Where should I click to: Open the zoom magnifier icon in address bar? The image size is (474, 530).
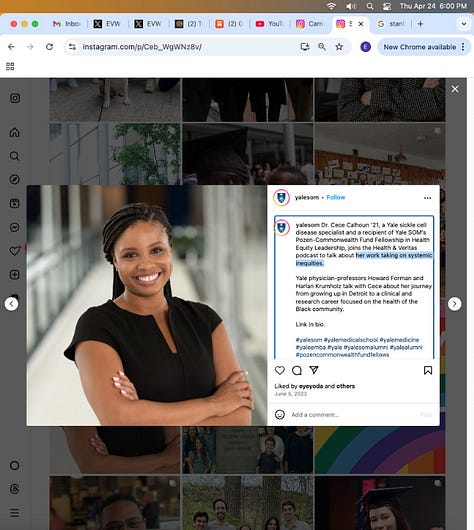[x=322, y=47]
